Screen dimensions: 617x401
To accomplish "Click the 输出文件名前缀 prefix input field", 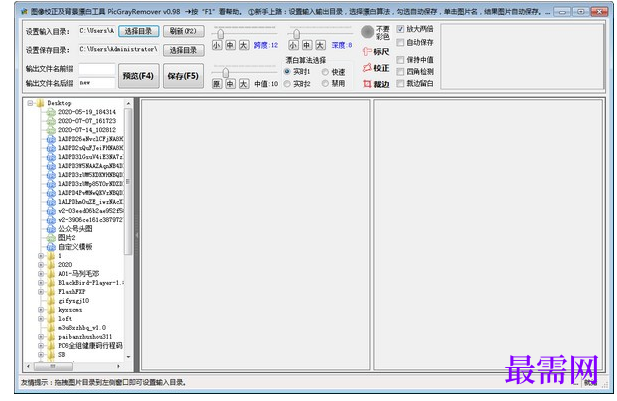I will tap(97, 69).
